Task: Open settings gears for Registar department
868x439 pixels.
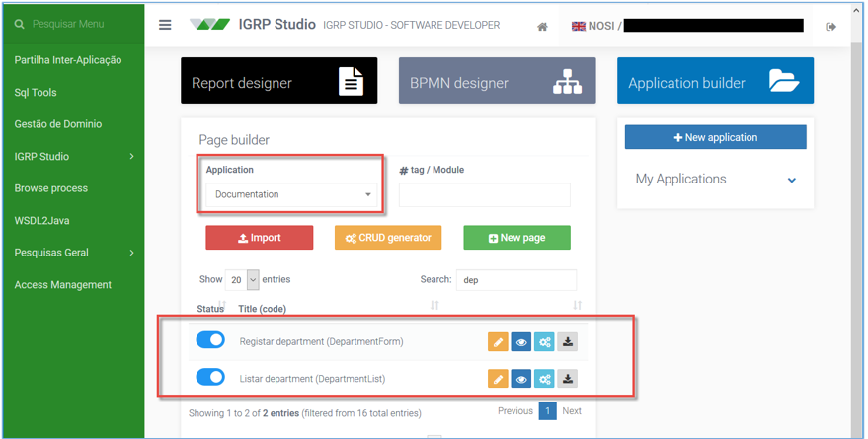Action: pos(544,342)
